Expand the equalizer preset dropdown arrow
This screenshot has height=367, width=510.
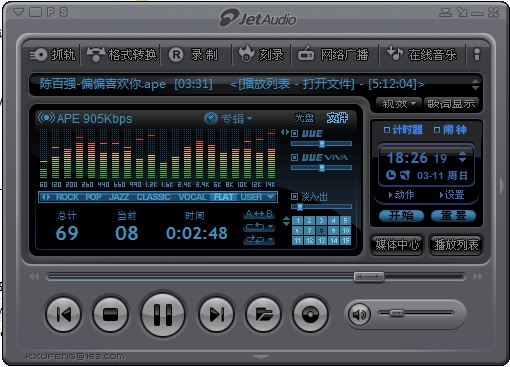[x=271, y=197]
